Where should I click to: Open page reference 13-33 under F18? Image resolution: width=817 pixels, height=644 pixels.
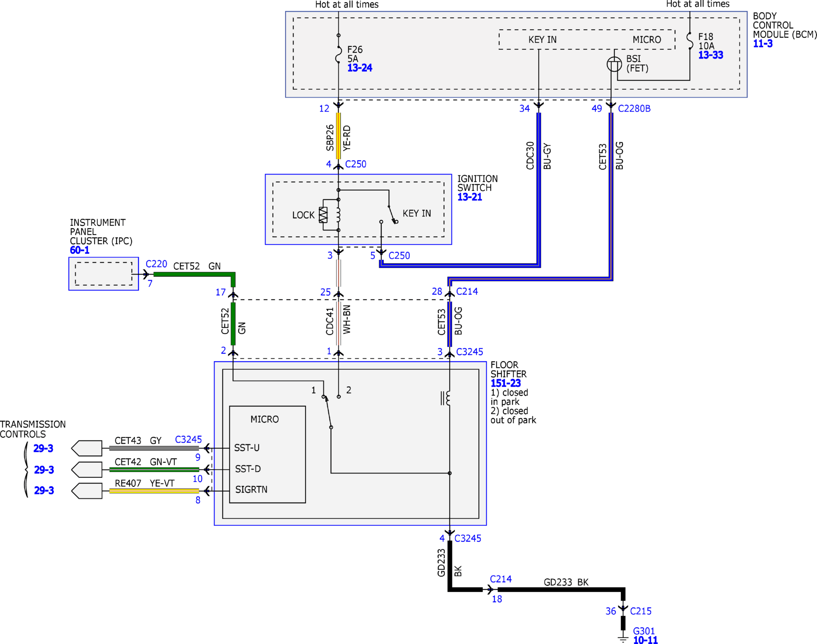tap(711, 55)
